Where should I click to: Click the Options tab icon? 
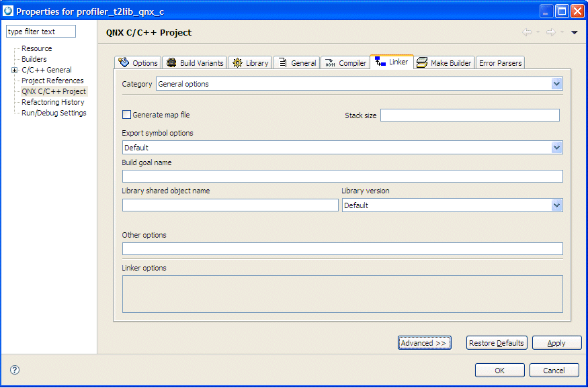tap(123, 62)
